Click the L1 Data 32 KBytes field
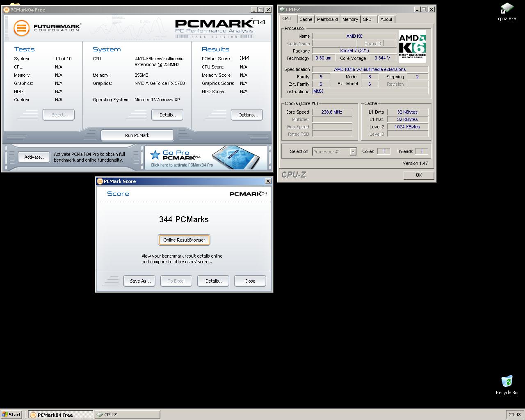Viewport: 525px width, 420px height. point(407,112)
